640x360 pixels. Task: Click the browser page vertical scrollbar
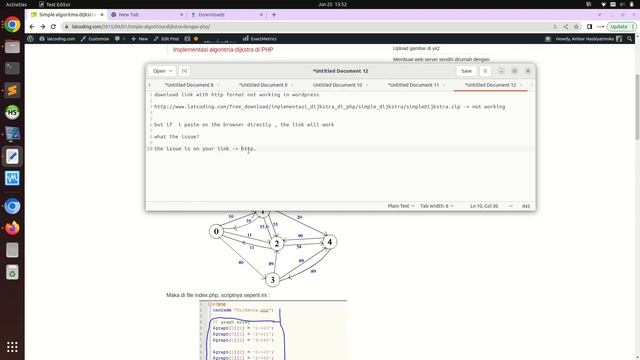(x=637, y=107)
